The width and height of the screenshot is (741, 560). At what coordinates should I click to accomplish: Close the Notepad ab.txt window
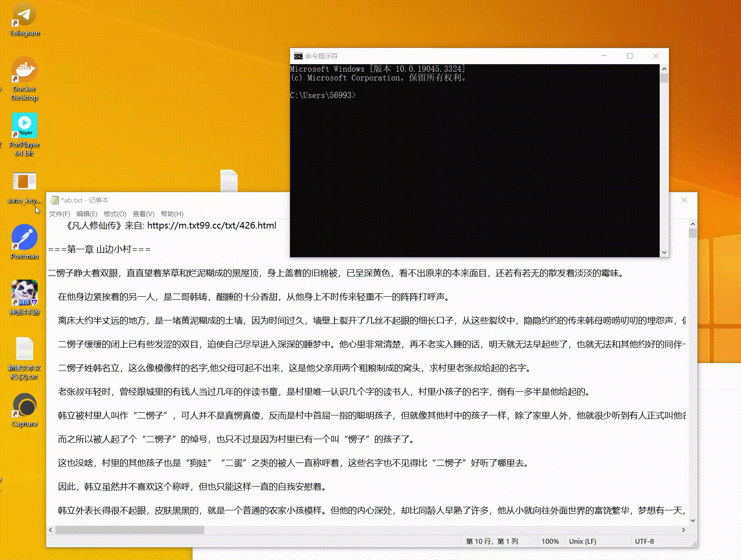click(x=684, y=200)
